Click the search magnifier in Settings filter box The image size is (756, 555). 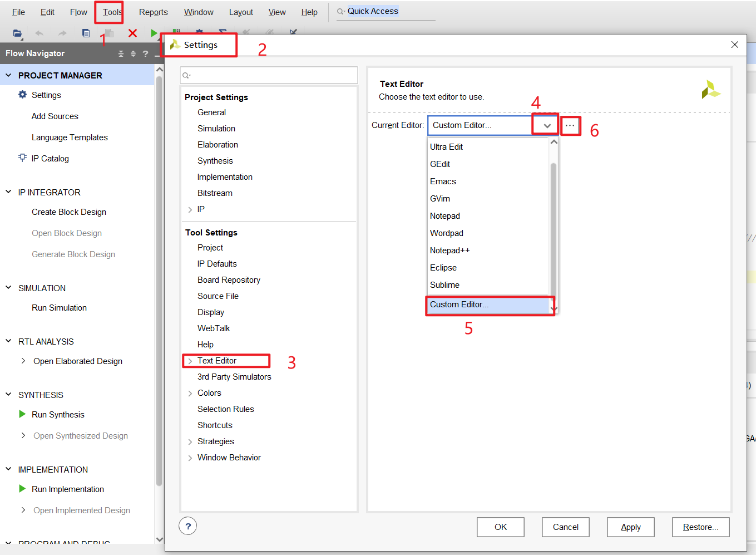(186, 75)
